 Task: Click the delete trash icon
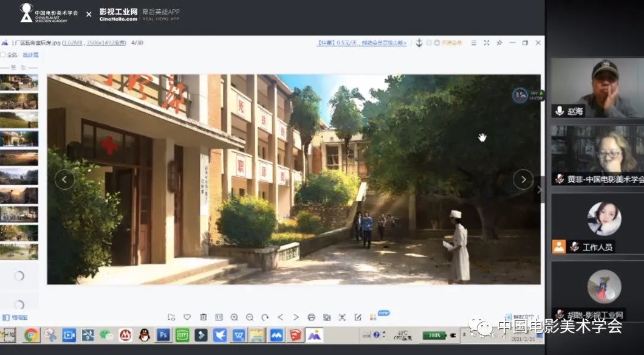(203, 317)
